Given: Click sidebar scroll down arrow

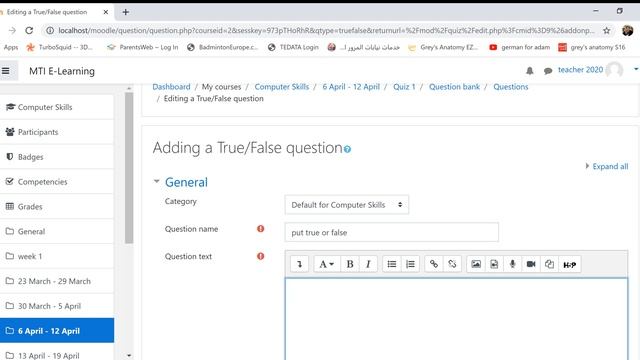Looking at the screenshot, I should click(129, 356).
